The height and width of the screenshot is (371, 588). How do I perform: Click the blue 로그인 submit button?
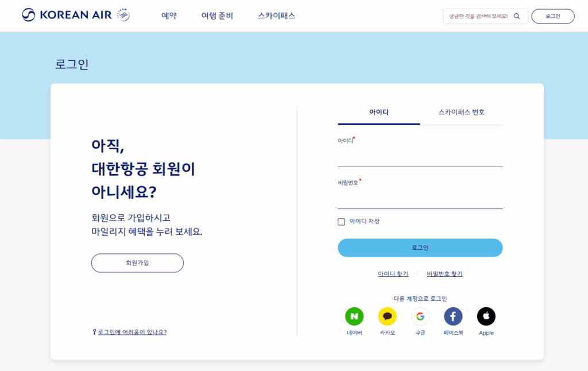[420, 248]
